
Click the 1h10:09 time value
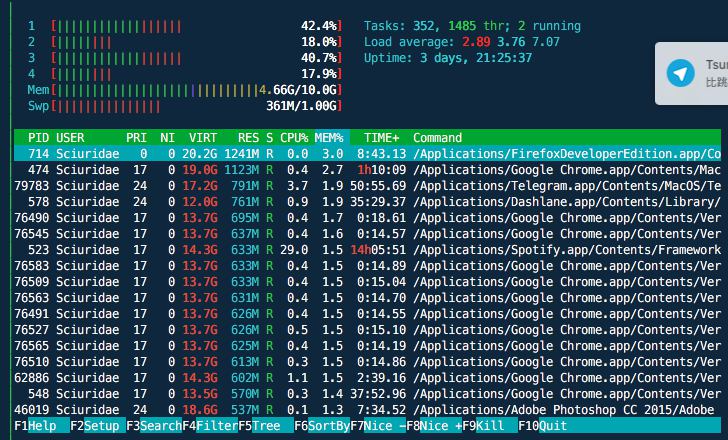(x=381, y=170)
